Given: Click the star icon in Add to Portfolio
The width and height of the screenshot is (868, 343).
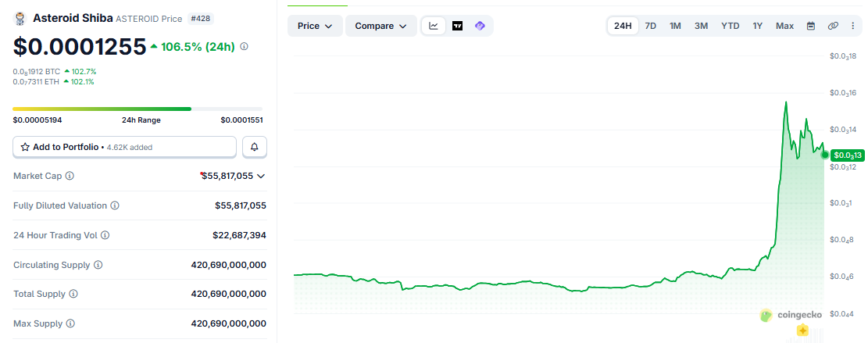Looking at the screenshot, I should (x=25, y=147).
